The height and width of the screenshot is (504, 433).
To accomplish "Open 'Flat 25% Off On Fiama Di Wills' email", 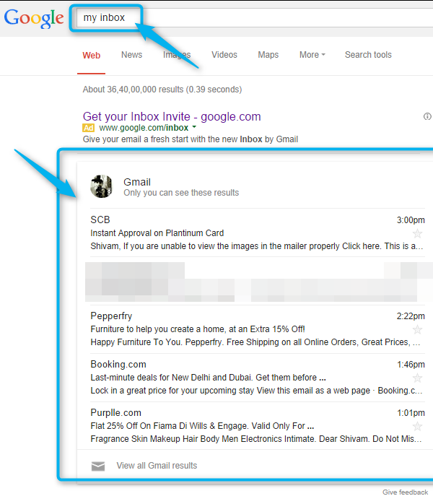I will tap(202, 426).
